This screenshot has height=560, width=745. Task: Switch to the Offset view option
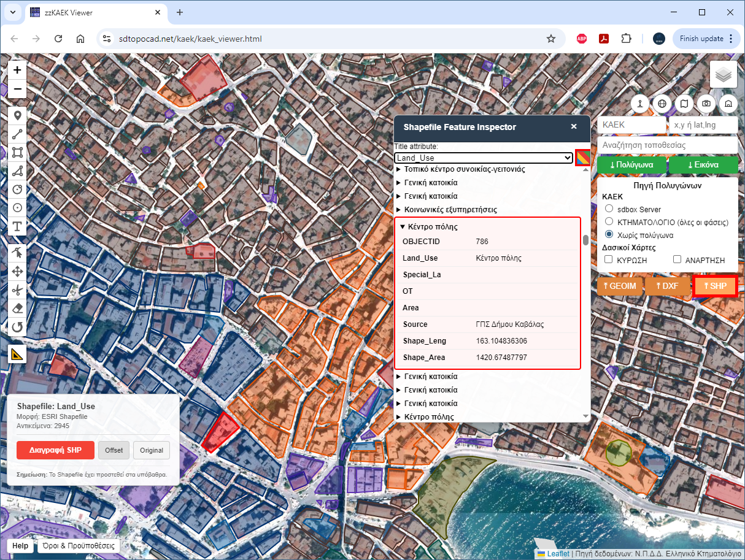pos(114,450)
